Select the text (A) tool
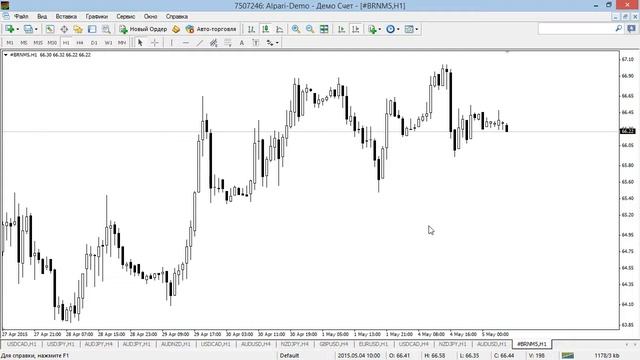This screenshot has height=360, width=640. click(x=242, y=42)
